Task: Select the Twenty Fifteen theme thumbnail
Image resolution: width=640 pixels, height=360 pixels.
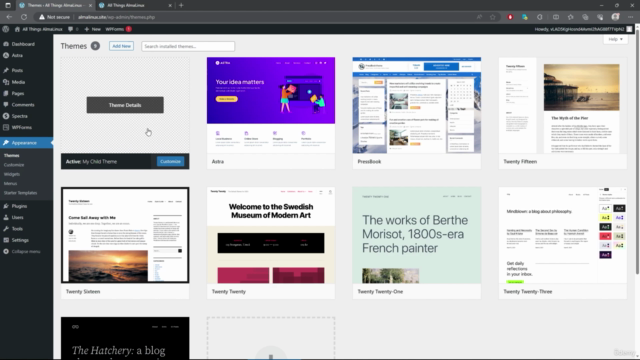Action: [x=562, y=105]
